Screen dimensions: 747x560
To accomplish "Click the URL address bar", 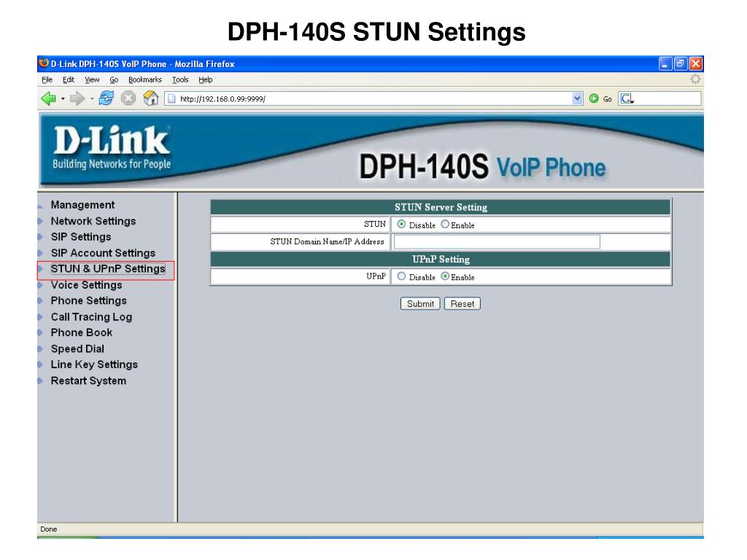I will (374, 98).
